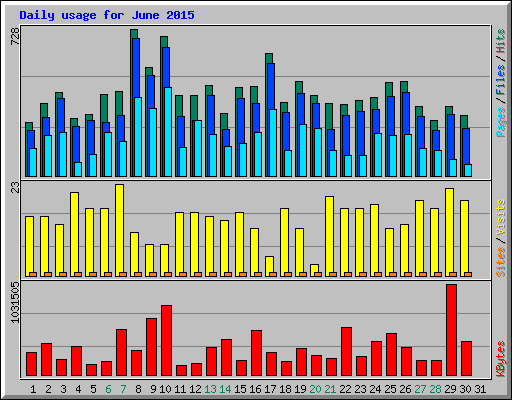Click day 1 on the x-axis
This screenshot has height=400, width=512.
pos(33,389)
